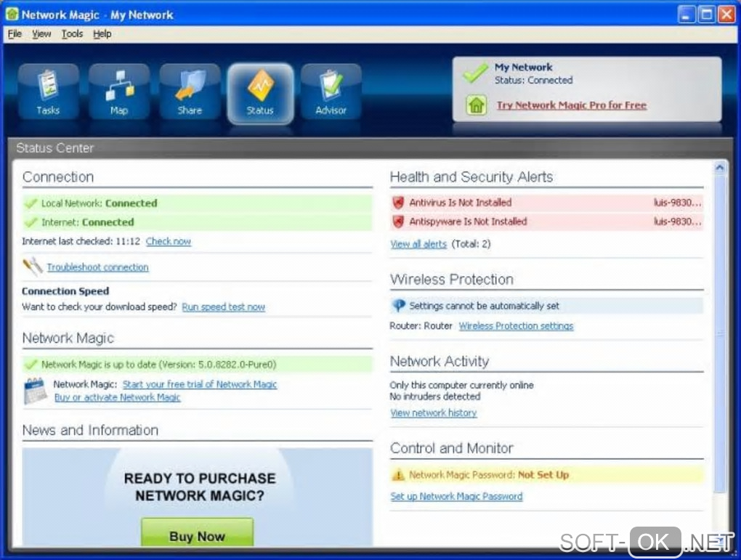The image size is (741, 560).
Task: Open Troubleshoot connection link
Action: tap(98, 267)
